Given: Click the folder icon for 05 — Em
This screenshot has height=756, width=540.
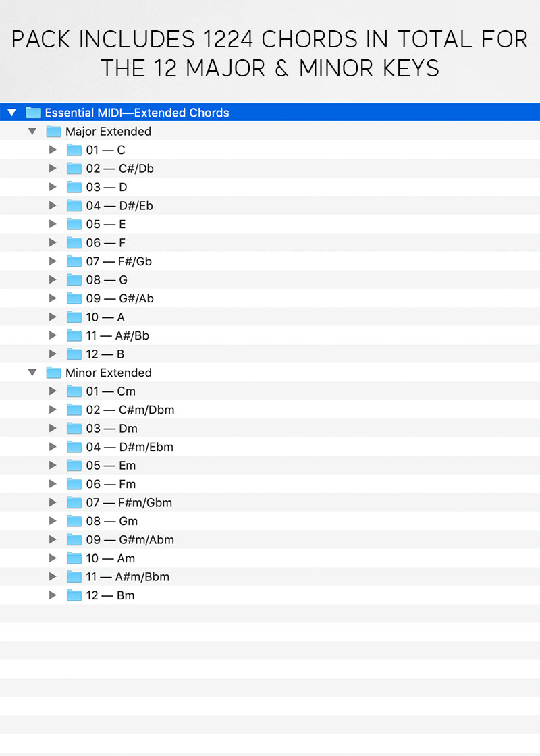Looking at the screenshot, I should [74, 465].
